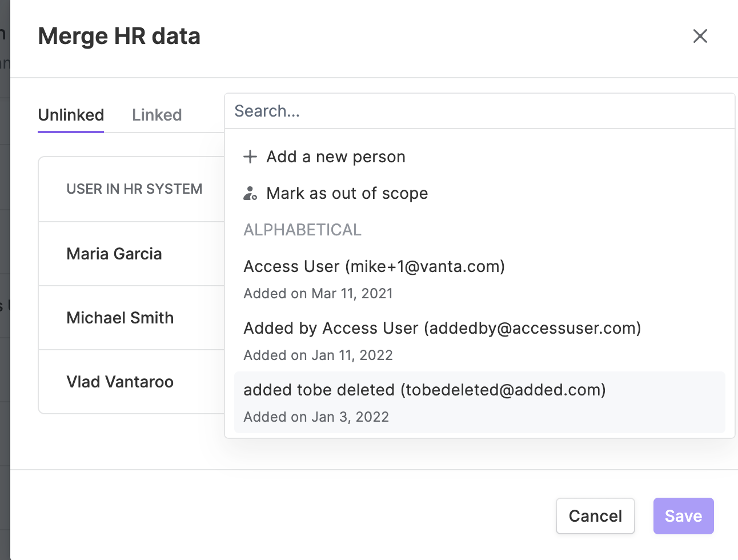Click 'Added on Jan 11, 2022' text

(x=318, y=355)
